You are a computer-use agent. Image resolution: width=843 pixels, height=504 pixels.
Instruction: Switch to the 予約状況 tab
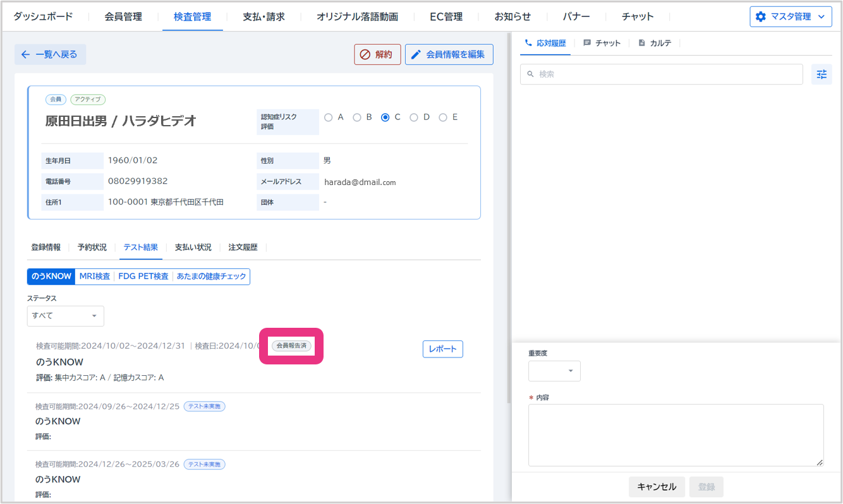[92, 248]
